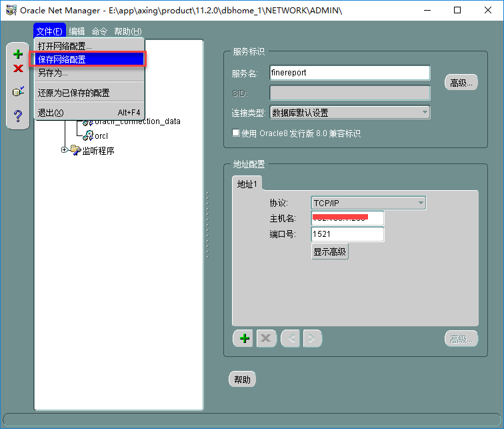Switch to the 地址1 tab
The height and width of the screenshot is (429, 504).
coord(247,184)
